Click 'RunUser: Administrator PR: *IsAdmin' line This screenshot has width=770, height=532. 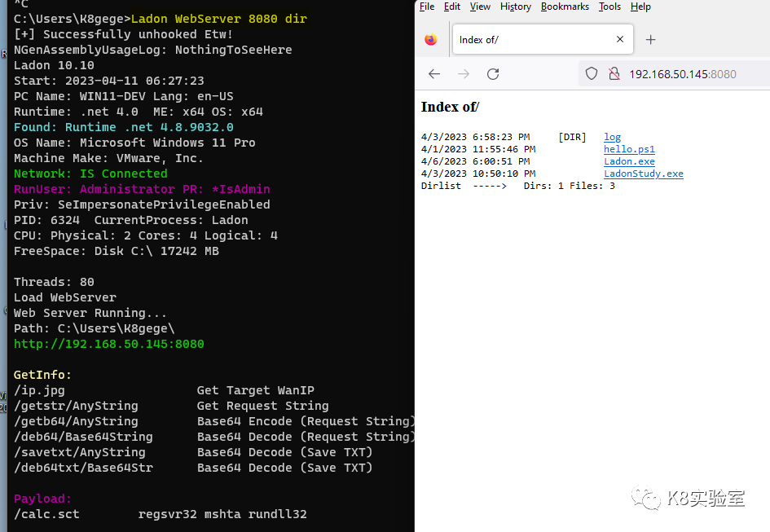(142, 189)
